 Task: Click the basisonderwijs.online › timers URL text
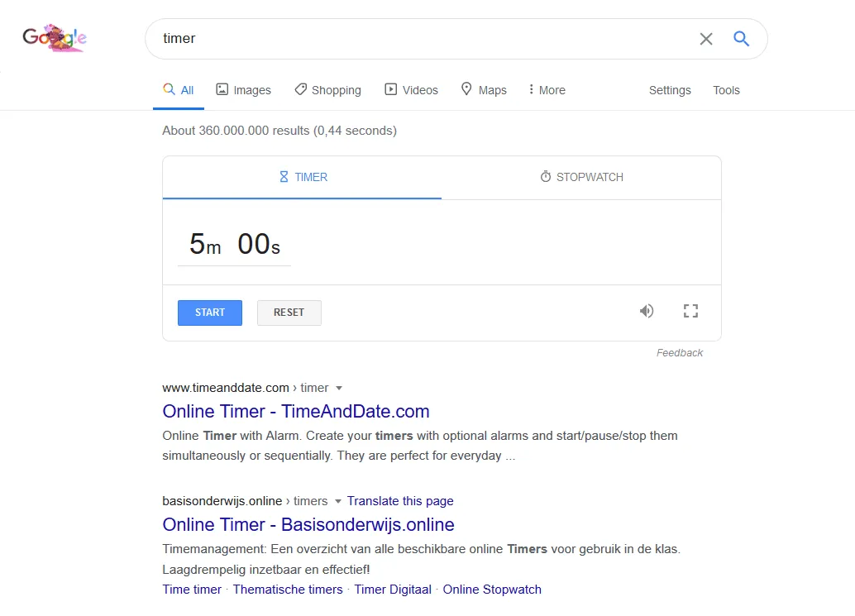(x=245, y=501)
